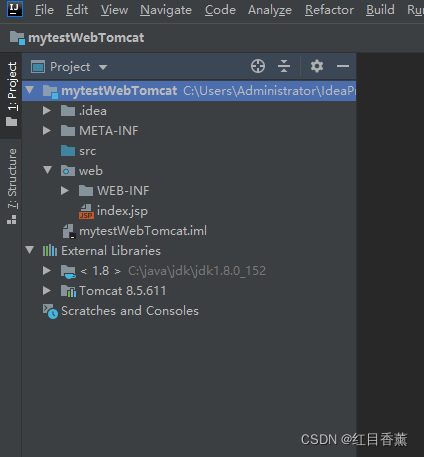Click the locate/select opened file crosshair icon

[258, 66]
